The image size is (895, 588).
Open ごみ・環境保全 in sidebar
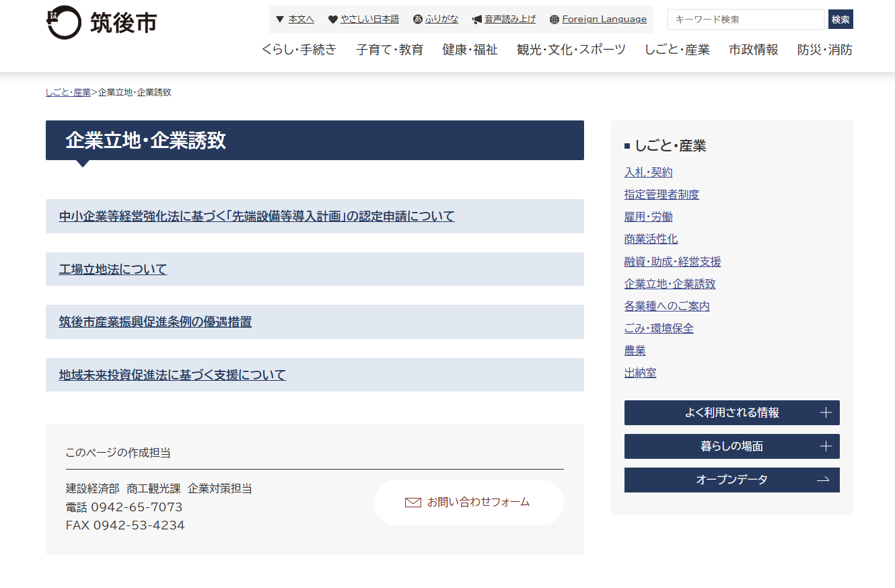(659, 328)
